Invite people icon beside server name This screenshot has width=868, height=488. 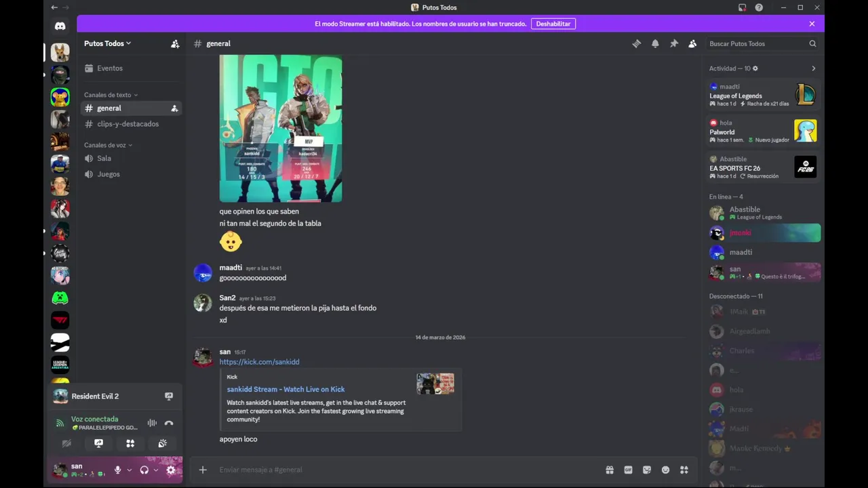click(175, 43)
